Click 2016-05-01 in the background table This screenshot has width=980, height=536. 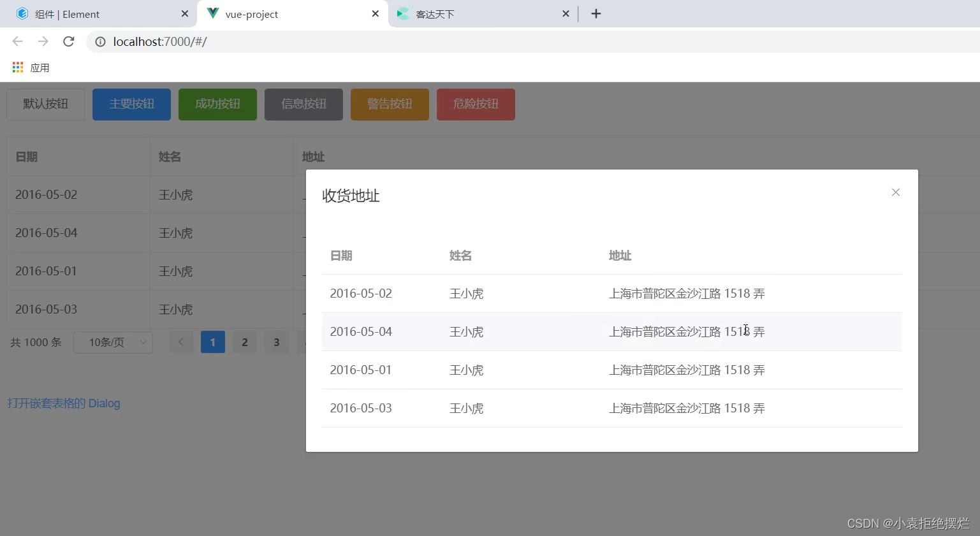(46, 272)
